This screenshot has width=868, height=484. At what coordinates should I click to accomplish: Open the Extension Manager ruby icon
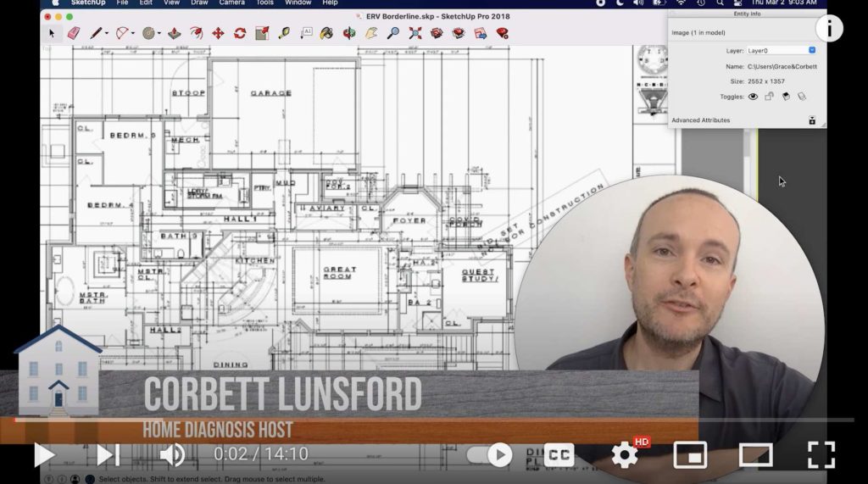pos(502,33)
